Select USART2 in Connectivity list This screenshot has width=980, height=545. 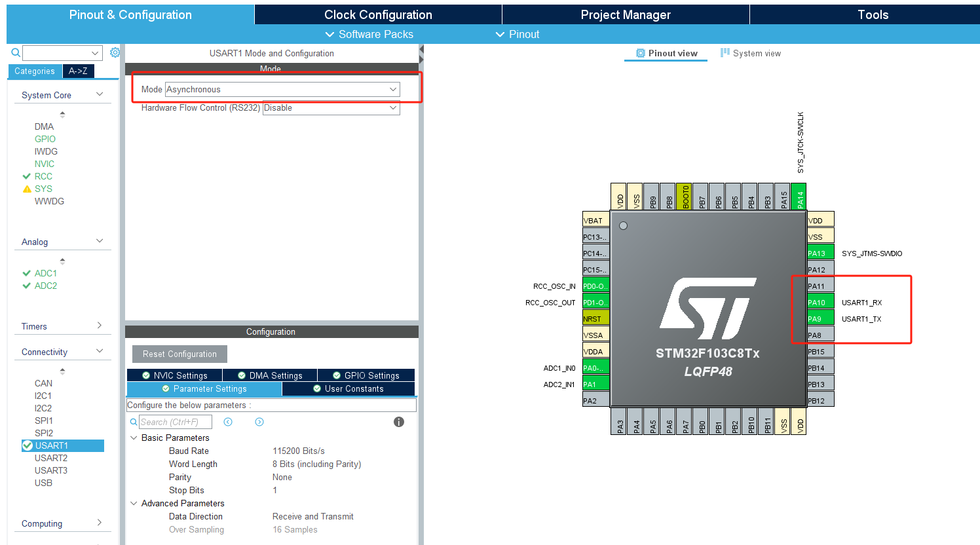tap(51, 458)
